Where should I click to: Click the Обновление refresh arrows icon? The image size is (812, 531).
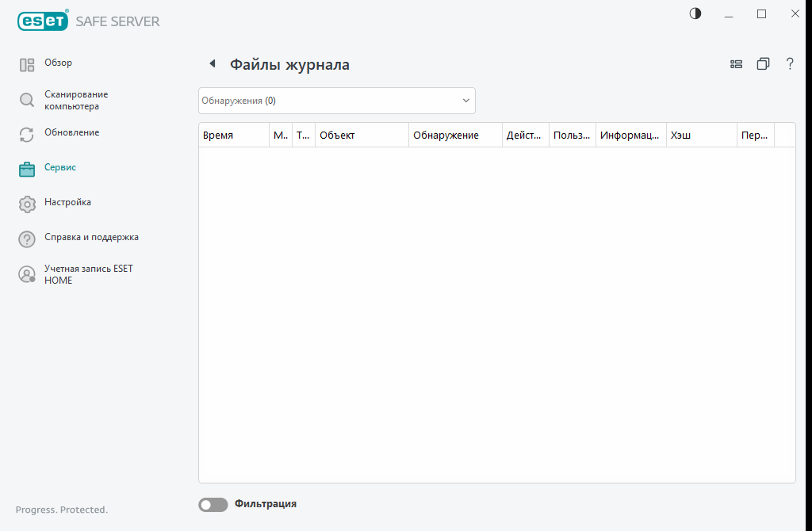click(27, 135)
